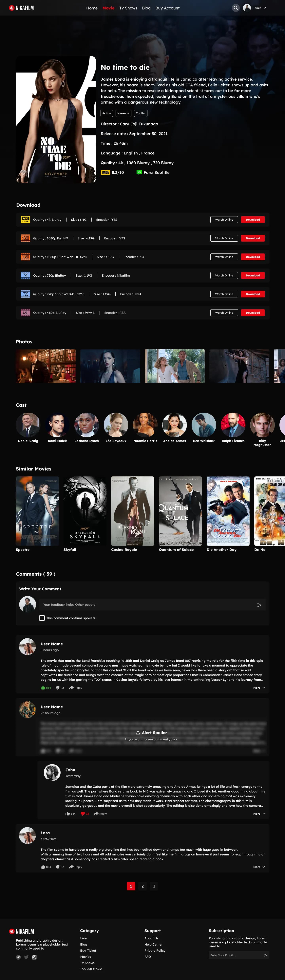
Task: Open the search icon in the header
Action: coord(236,8)
